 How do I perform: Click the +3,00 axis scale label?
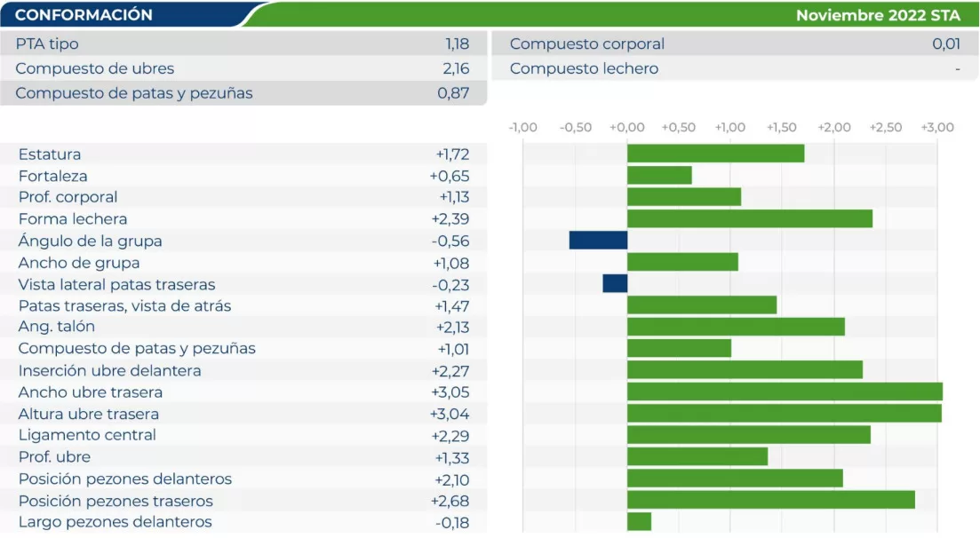936,128
